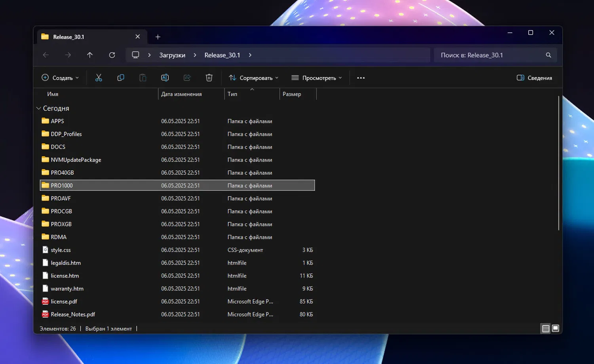Click the Copy icon in toolbar
This screenshot has width=594, height=364.
(x=121, y=78)
